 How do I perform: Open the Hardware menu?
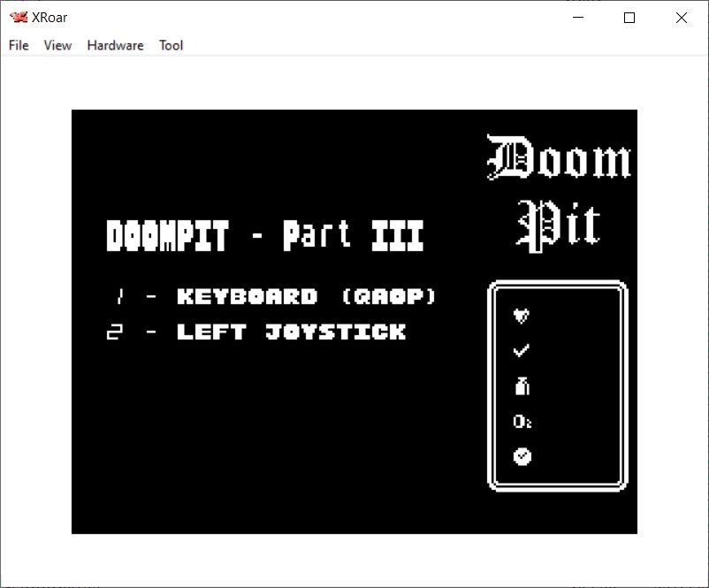click(x=115, y=45)
